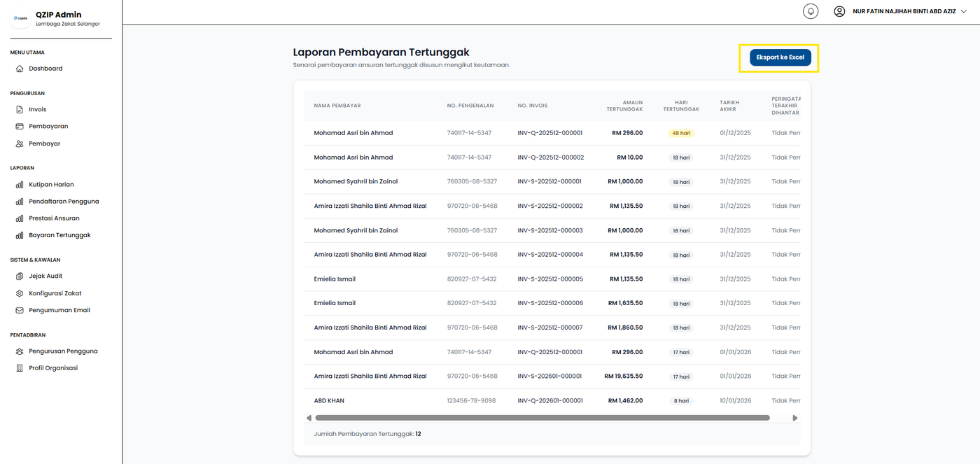The image size is (980, 464).
Task: Click the Pengumuman Email envelope icon
Action: tap(20, 310)
